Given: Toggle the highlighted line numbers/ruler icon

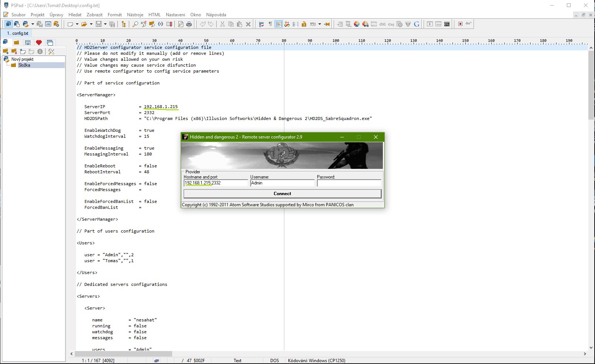Looking at the screenshot, I should 279,24.
